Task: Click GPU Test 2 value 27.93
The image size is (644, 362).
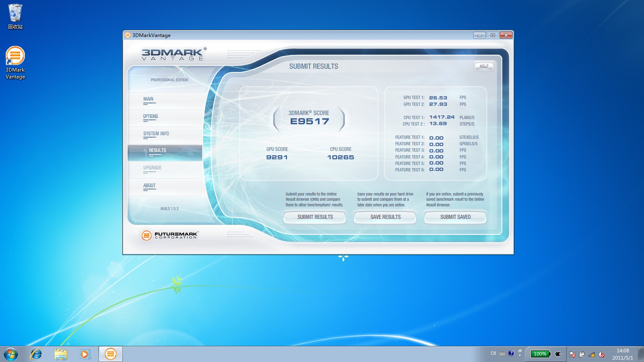Action: [x=438, y=104]
